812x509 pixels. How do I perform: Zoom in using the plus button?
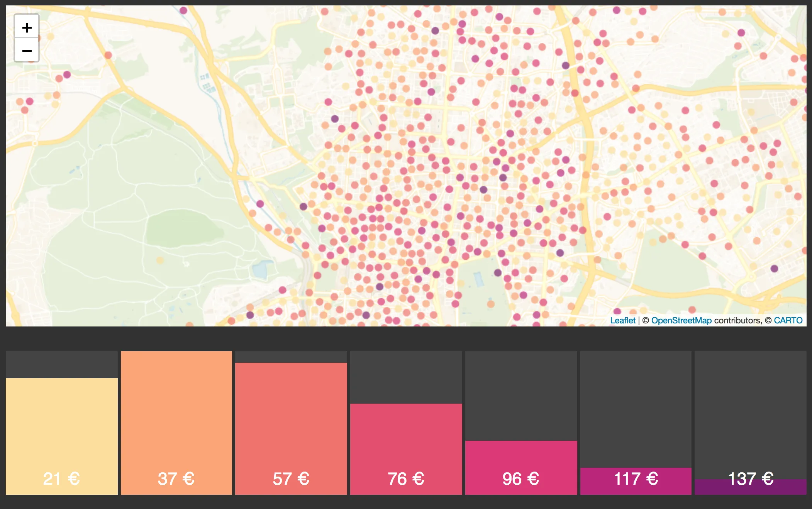click(27, 27)
